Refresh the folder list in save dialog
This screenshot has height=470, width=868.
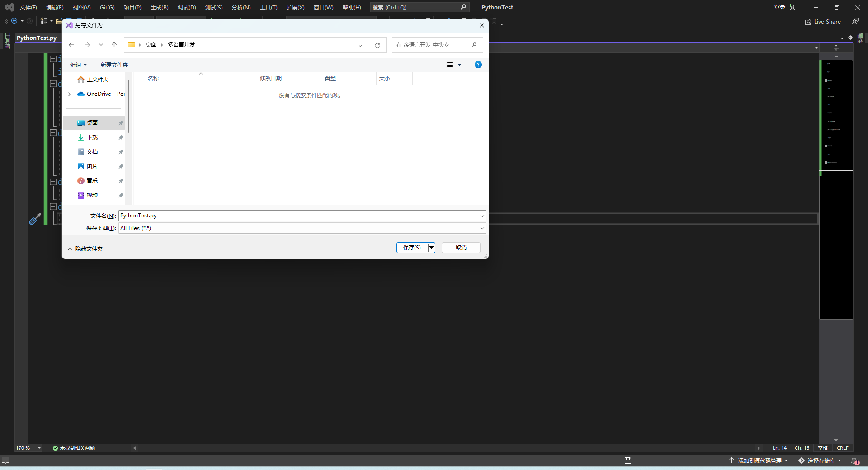(377, 45)
